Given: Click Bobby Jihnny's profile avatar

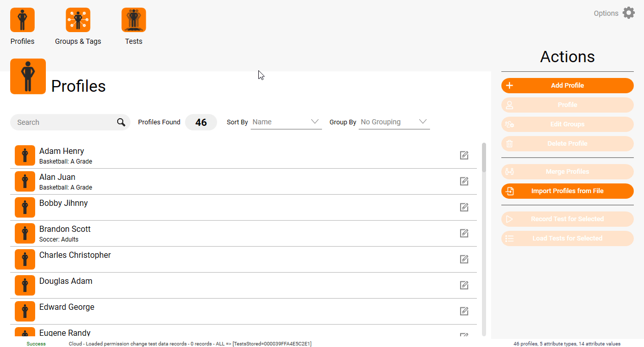Looking at the screenshot, I should 24,207.
